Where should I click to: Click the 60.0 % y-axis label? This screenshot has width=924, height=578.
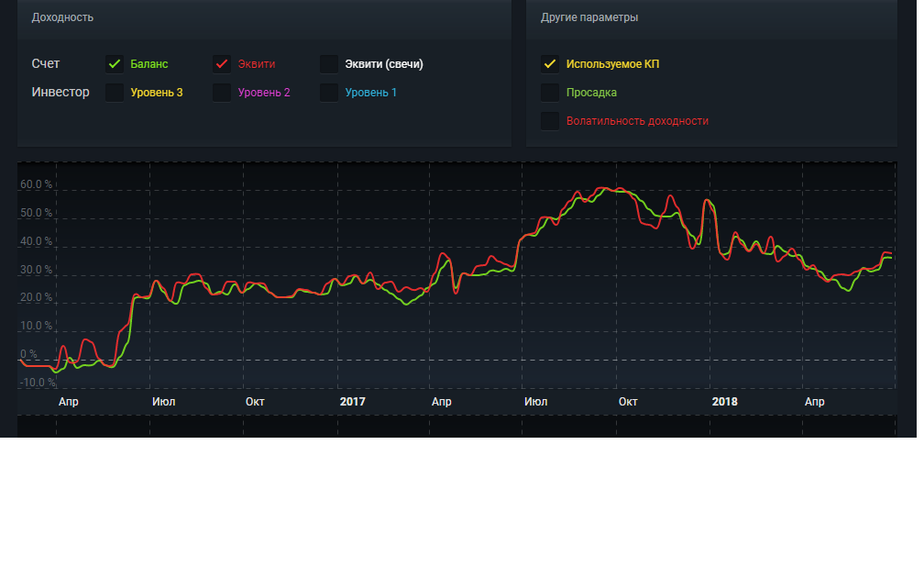(37, 184)
